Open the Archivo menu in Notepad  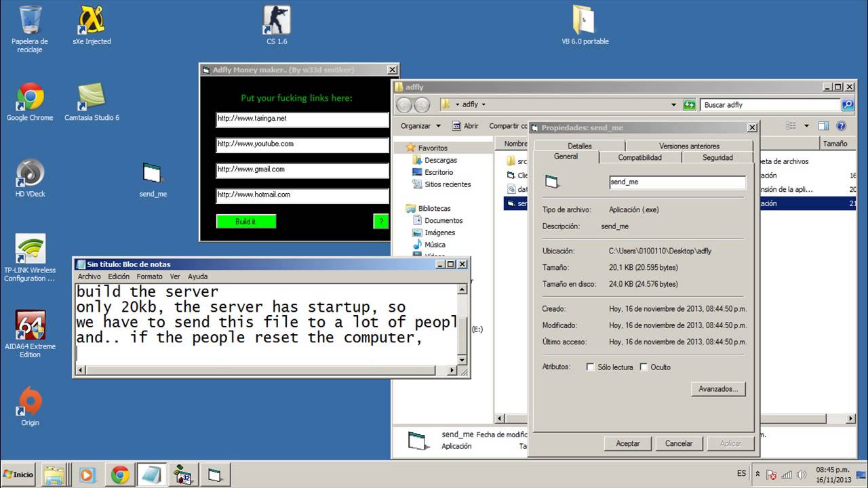[90, 277]
